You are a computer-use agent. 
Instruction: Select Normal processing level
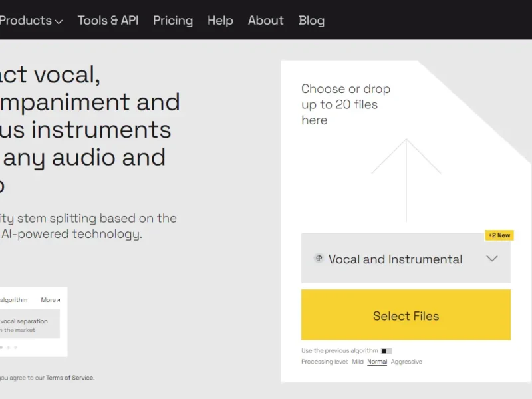377,362
